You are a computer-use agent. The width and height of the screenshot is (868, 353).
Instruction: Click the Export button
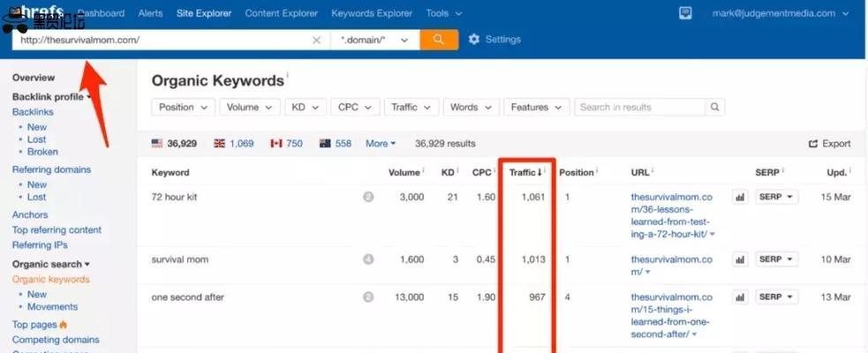829,143
